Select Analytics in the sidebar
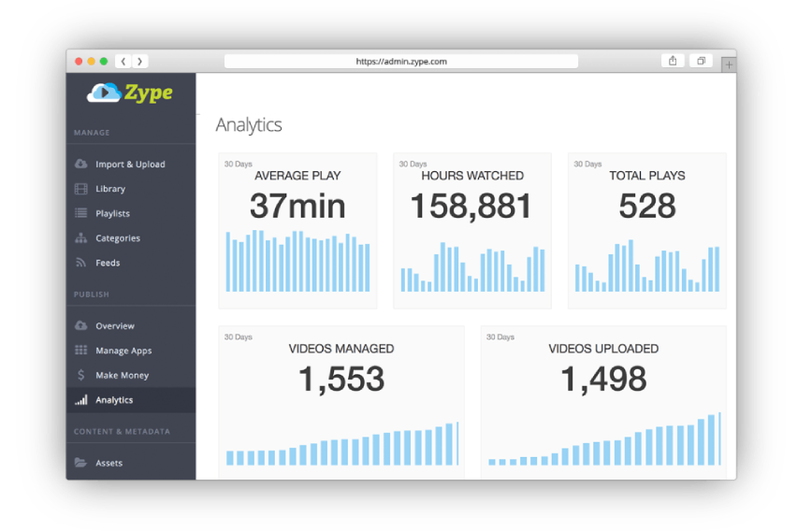This screenshot has width=812, height=531. [x=114, y=400]
